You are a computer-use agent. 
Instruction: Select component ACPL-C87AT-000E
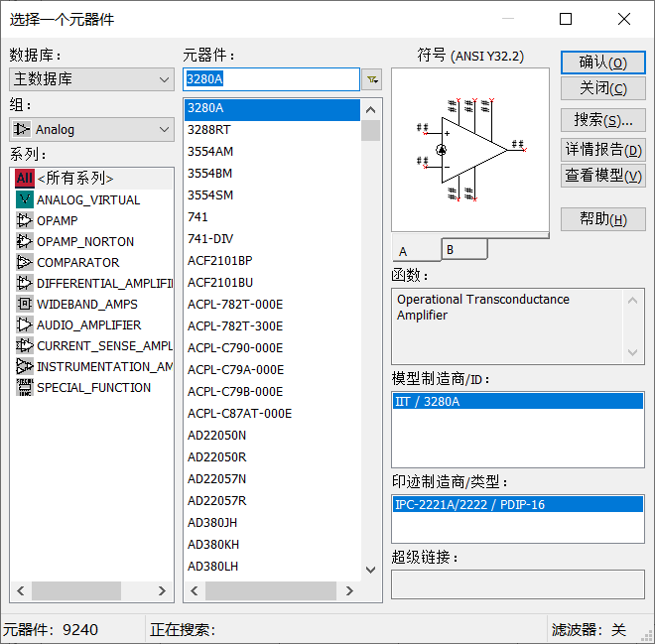point(272,414)
